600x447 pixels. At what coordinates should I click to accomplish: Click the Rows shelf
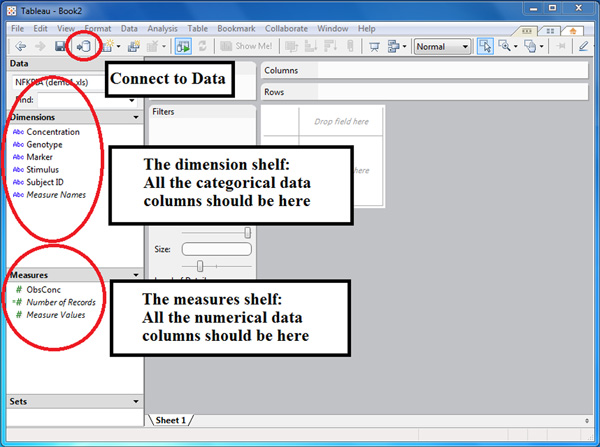pyautogui.click(x=424, y=92)
